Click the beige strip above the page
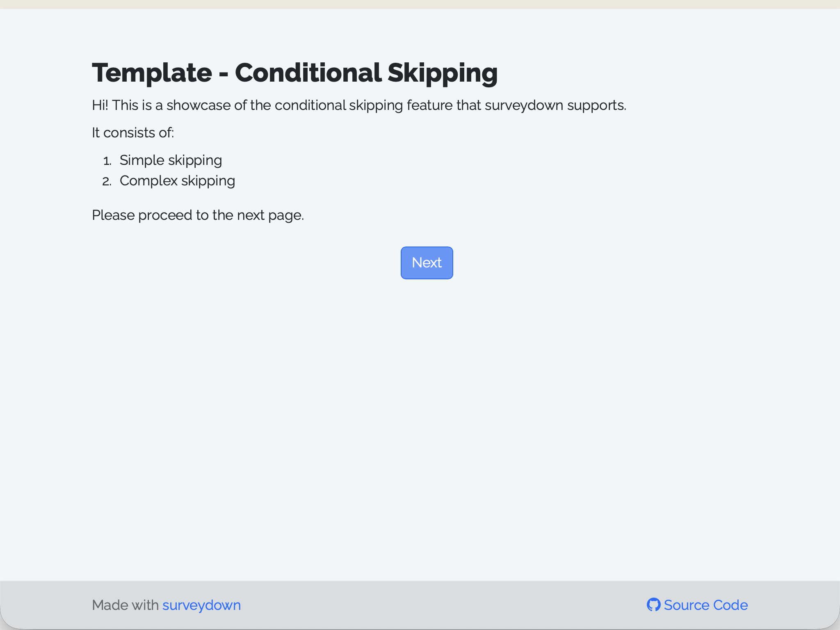 (420, 4)
